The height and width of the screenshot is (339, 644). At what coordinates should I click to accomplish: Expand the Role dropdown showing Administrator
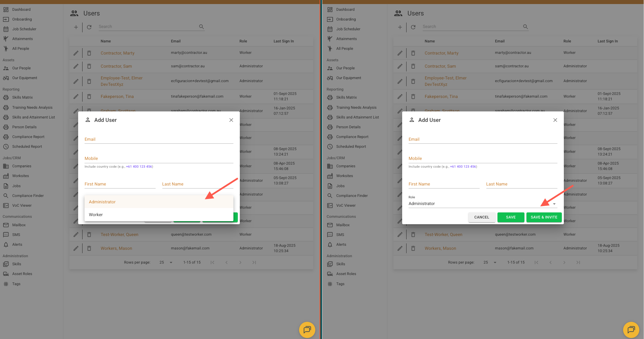point(482,204)
